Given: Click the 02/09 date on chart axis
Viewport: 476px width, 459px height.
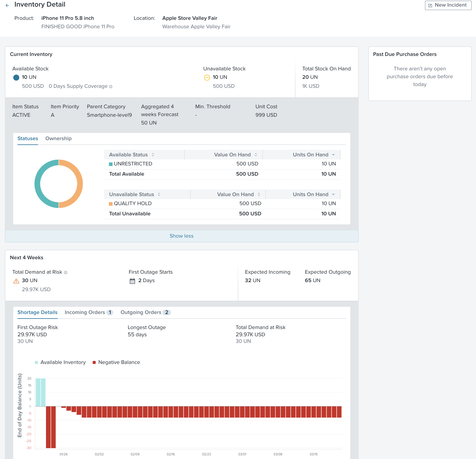Looking at the screenshot, I should 135,454.
